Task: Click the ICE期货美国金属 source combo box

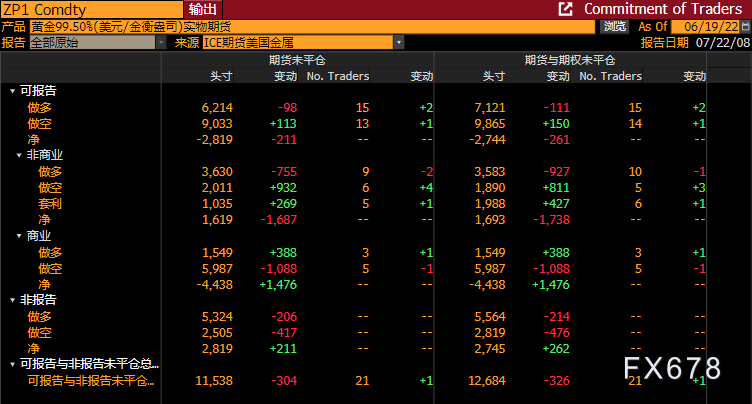Action: [x=298, y=43]
